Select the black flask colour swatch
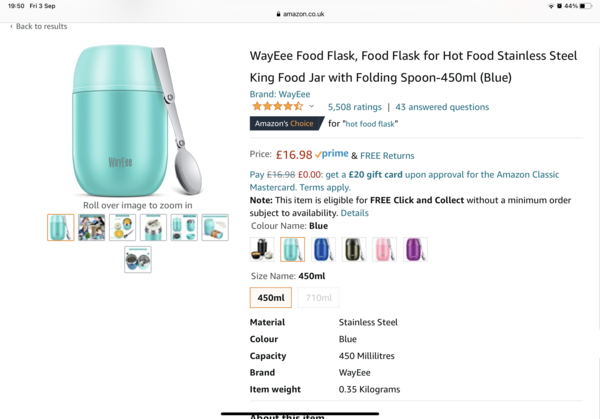This screenshot has height=419, width=600. [262, 249]
